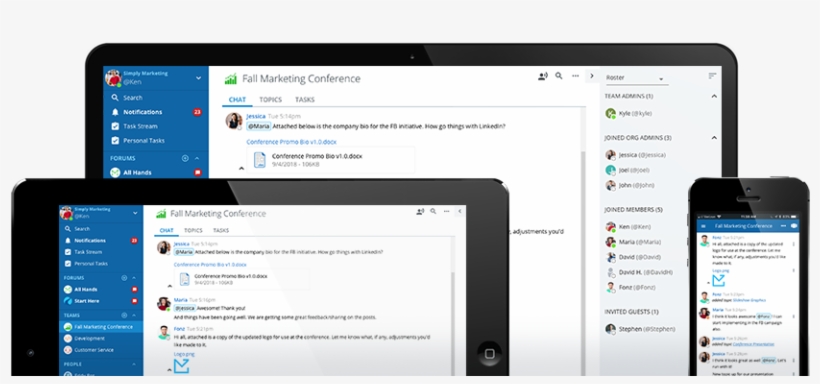
Task: Open the Slideshow Graphics link on the phone
Action: [x=749, y=300]
